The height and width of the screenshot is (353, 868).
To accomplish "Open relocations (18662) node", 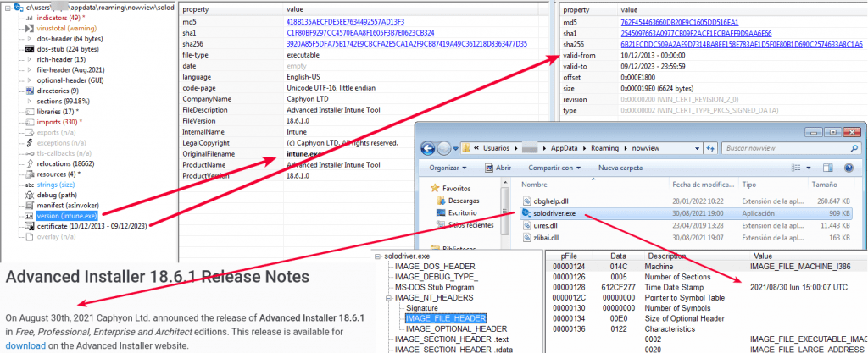I will coord(64,163).
